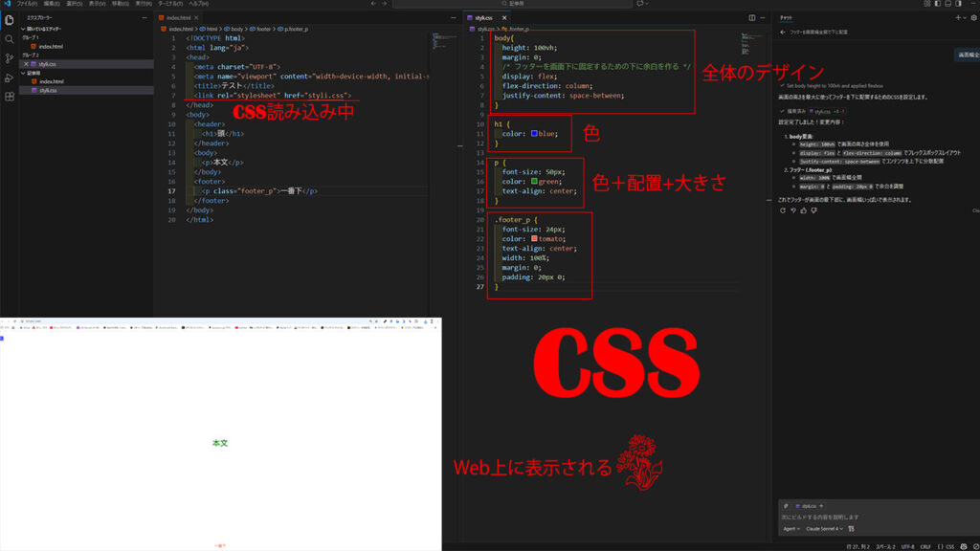Screen dimensions: 980x551
Task: Open the Run and Debug view
Action: (10, 77)
